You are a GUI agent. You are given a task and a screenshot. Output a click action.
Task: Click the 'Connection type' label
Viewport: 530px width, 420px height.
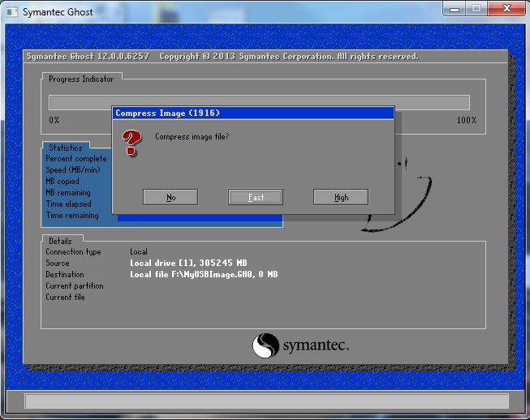pos(73,252)
